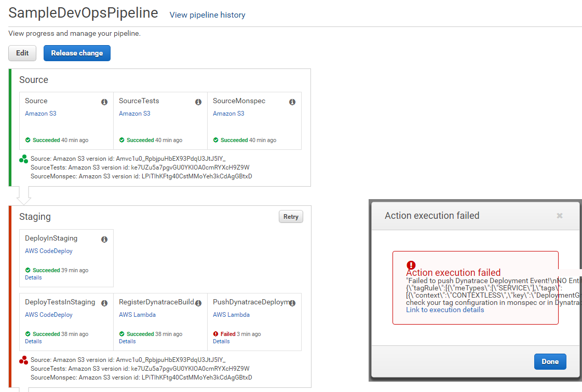Retry the Staging stage

tap(291, 217)
